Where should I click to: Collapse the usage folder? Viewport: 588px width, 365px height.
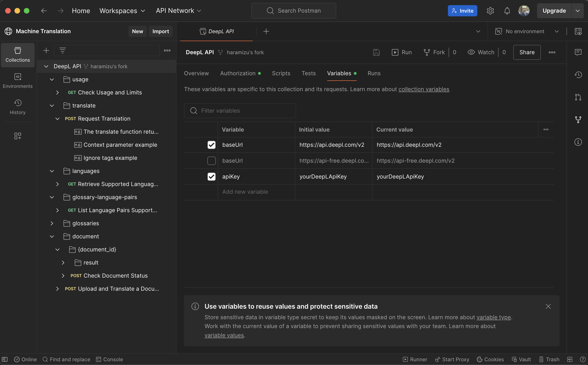point(52,79)
